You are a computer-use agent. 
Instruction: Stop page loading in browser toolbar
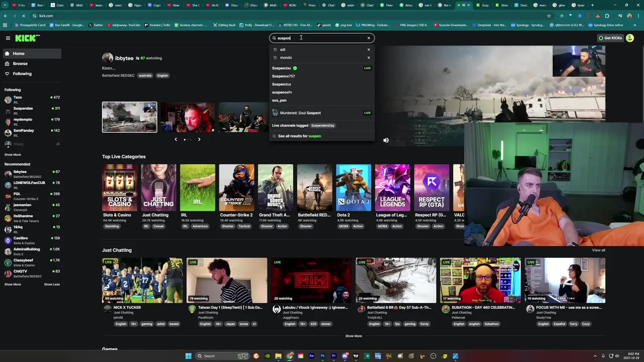24,16
